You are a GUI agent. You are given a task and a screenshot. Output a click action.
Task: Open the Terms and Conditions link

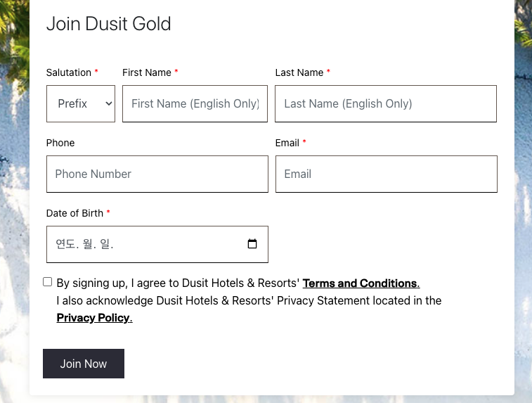click(361, 283)
